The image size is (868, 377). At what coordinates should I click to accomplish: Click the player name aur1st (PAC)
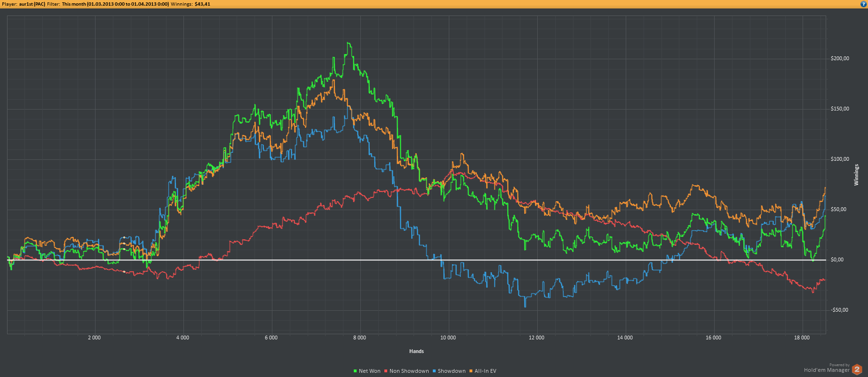[x=32, y=4]
